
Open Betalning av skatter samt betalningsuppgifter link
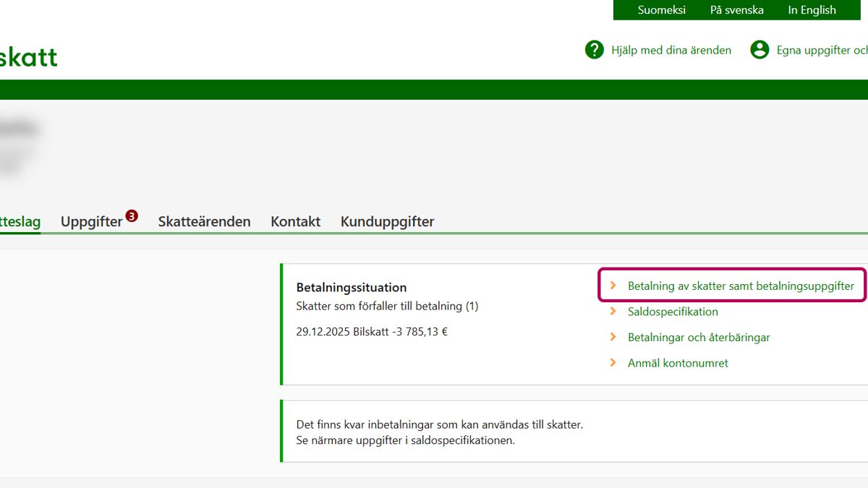click(741, 286)
